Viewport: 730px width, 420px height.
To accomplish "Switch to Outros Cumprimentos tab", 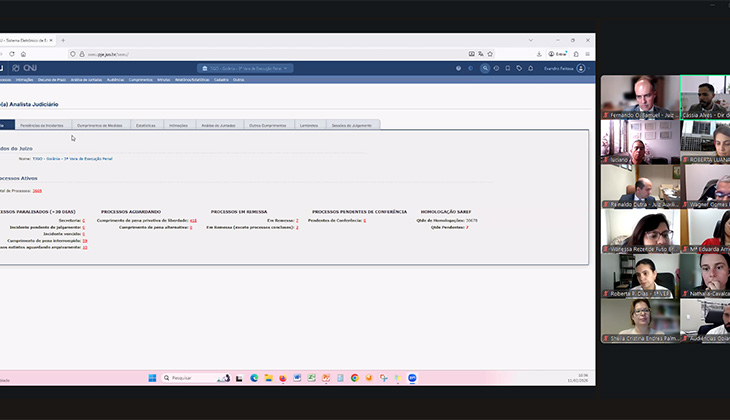I will click(x=268, y=125).
